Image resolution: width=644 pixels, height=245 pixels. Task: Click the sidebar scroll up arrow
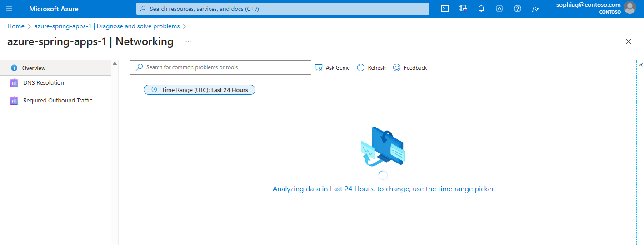[115, 63]
